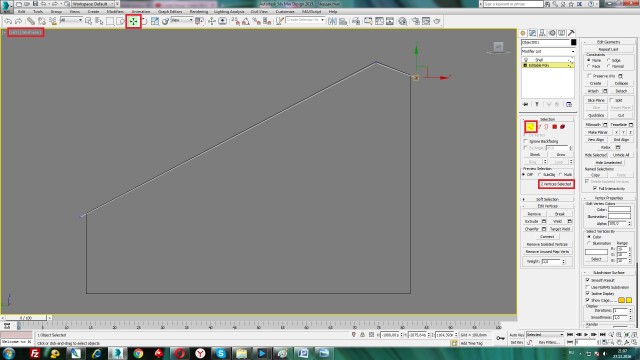The image size is (640, 360).
Task: Open the Modifiers menu
Action: [x=115, y=11]
